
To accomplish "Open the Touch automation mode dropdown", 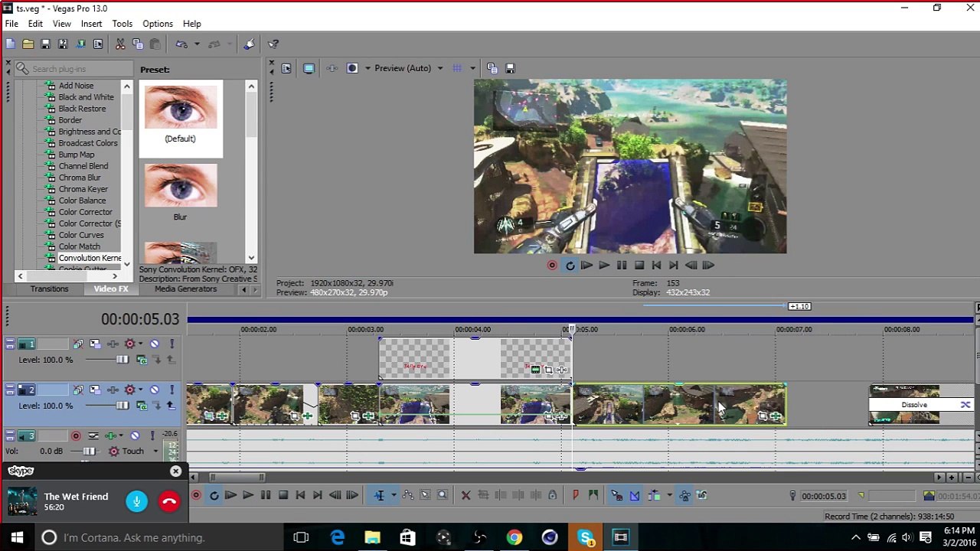I will click(x=155, y=452).
